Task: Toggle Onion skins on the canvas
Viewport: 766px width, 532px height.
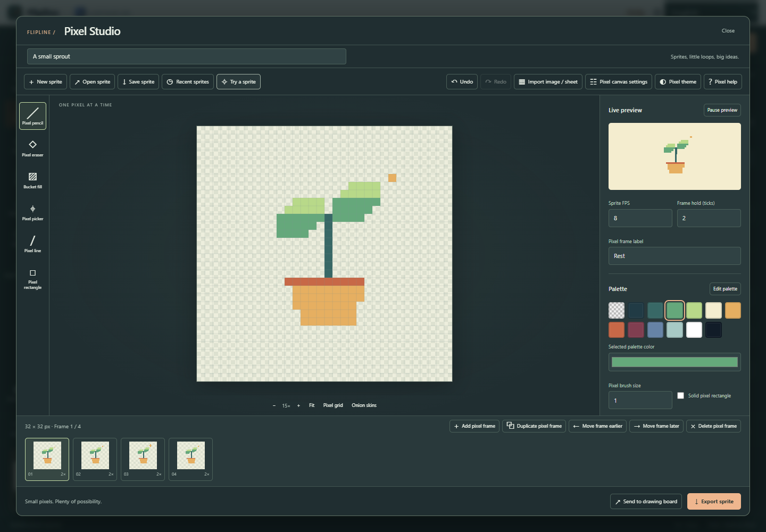Action: coord(364,405)
